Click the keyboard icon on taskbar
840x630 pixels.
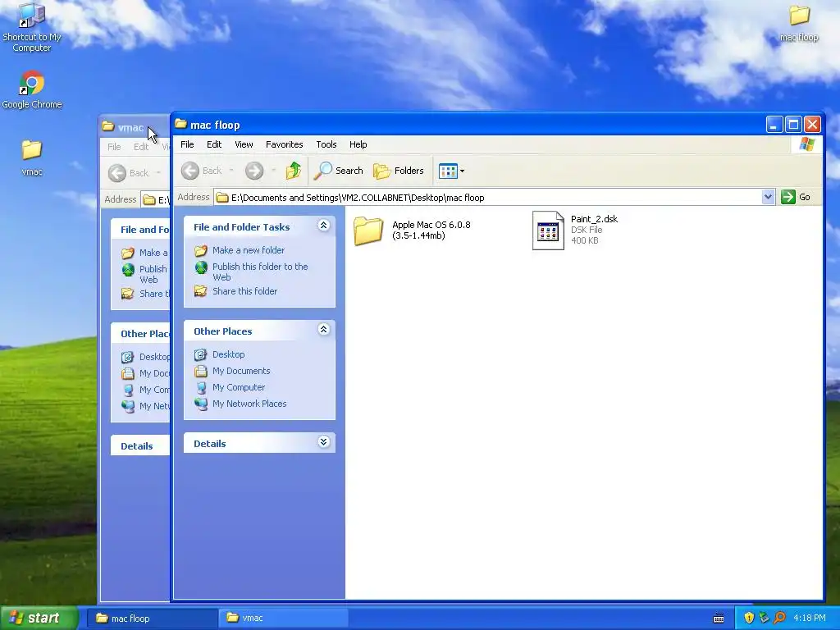coord(719,619)
